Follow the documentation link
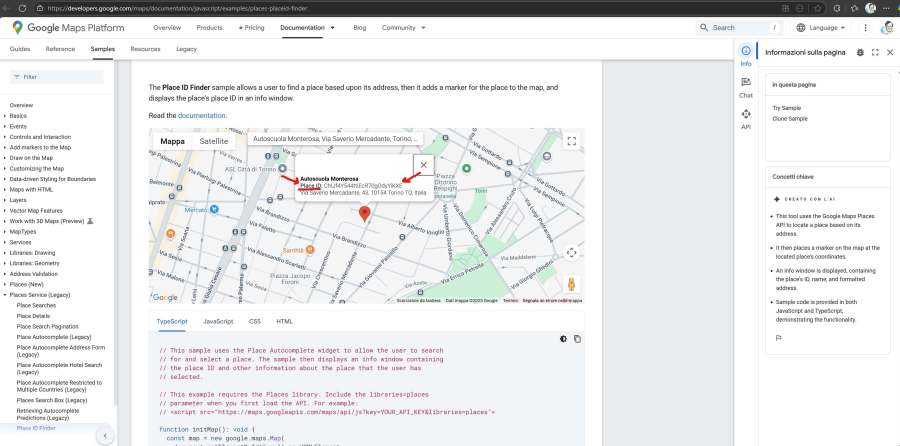900x446 pixels. (x=201, y=116)
